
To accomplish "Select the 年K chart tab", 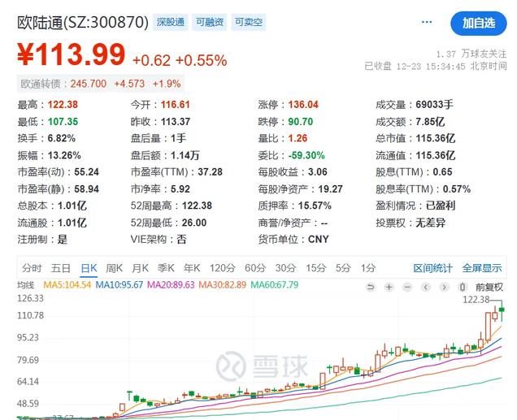I will tap(192, 268).
